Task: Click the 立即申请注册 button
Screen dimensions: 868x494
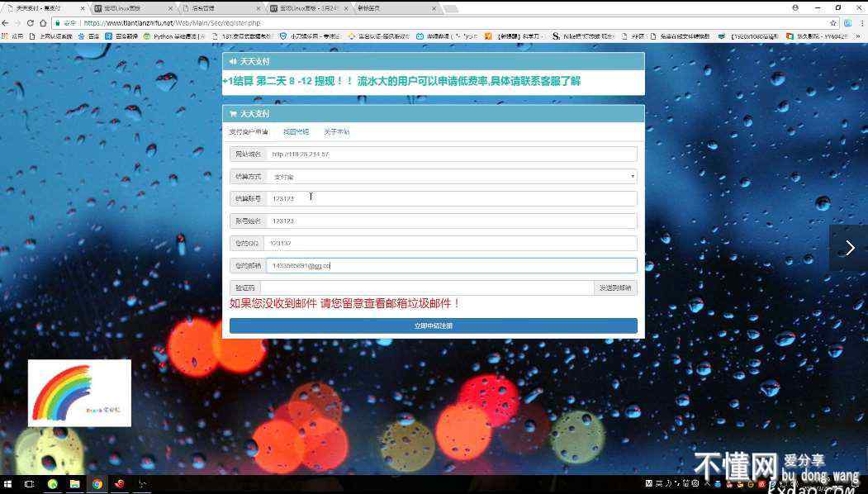Action: pos(434,325)
